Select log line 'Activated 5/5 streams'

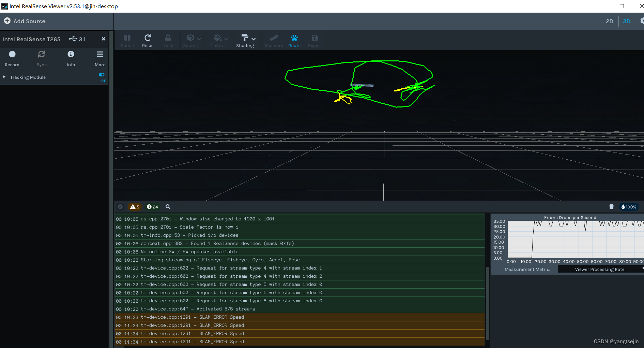pyautogui.click(x=300, y=309)
